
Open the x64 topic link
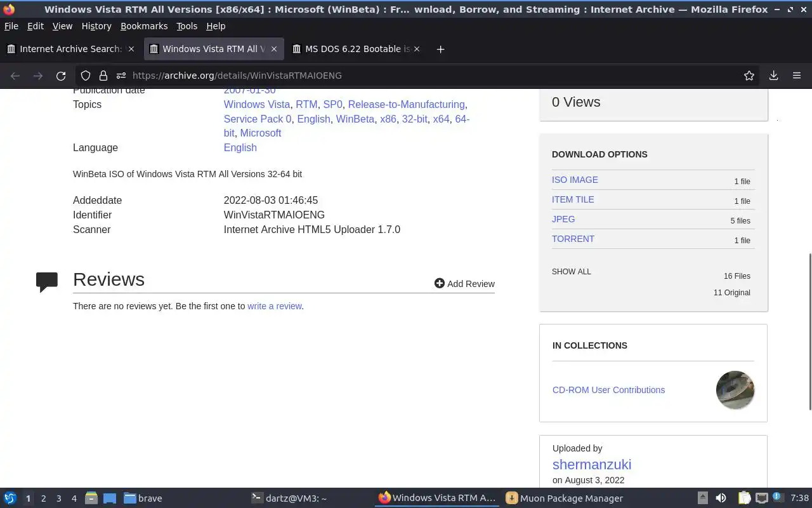pyautogui.click(x=441, y=119)
